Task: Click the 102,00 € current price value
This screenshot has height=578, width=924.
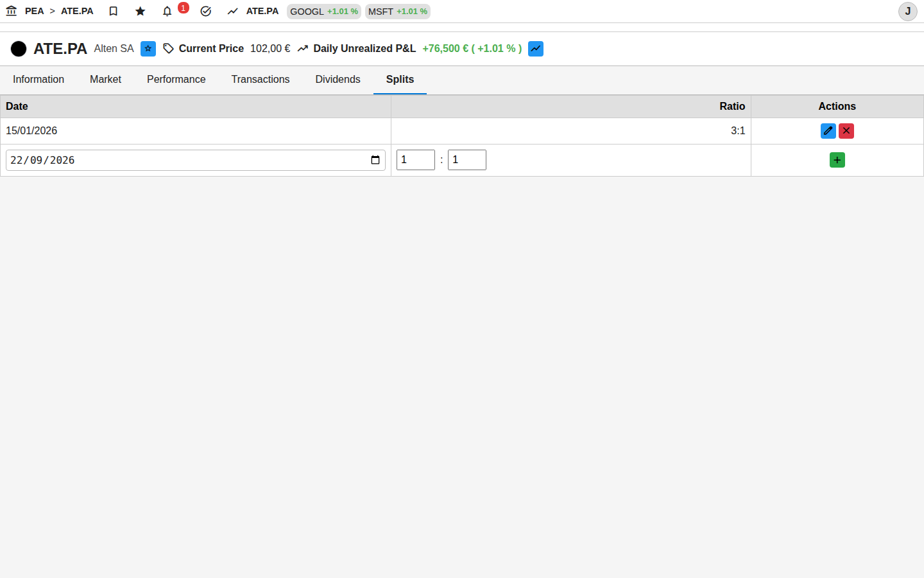Action: click(x=270, y=49)
